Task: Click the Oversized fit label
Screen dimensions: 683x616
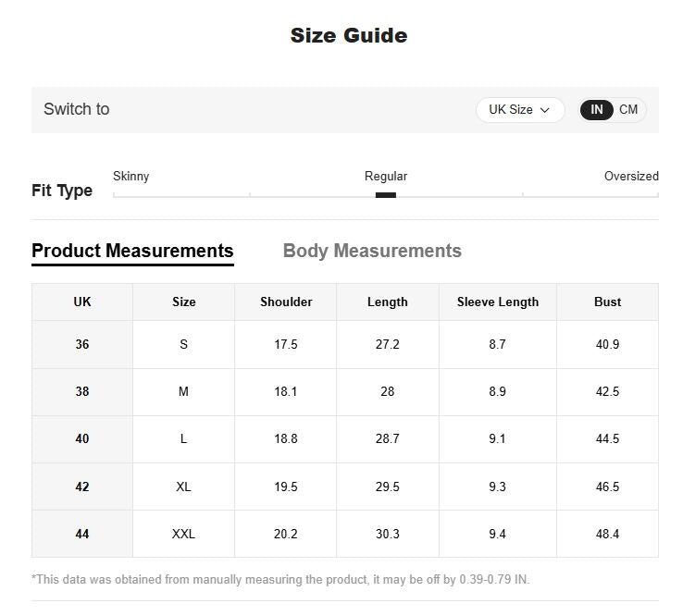Action: pos(631,177)
